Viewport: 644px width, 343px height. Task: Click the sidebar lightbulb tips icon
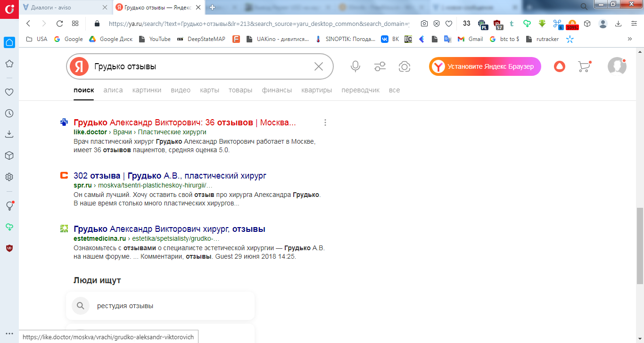[x=9, y=206]
